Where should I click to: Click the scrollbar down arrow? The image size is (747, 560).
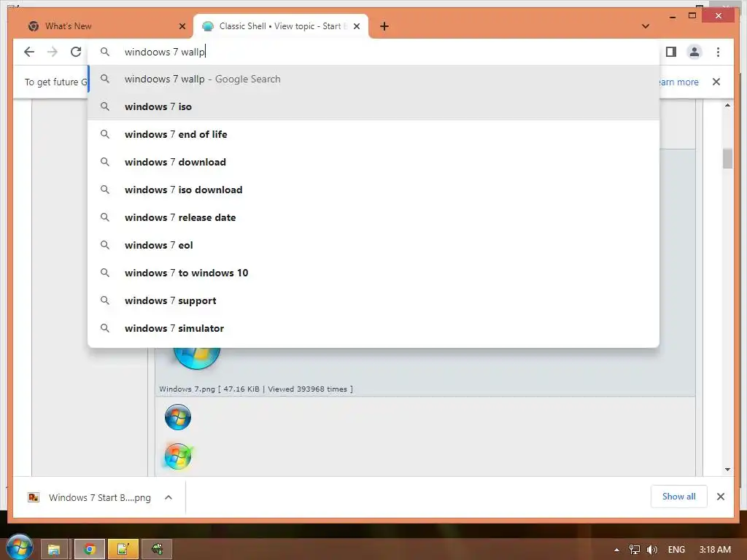727,470
